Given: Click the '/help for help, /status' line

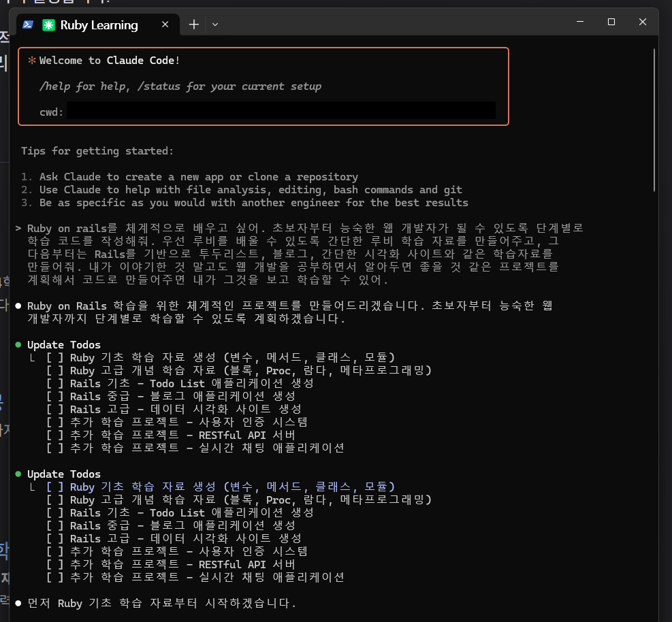Looking at the screenshot, I should (180, 86).
